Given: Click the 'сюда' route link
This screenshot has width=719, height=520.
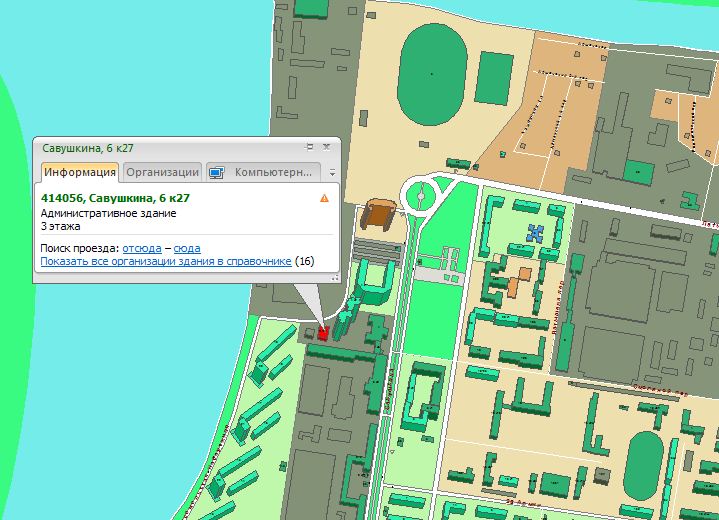Looking at the screenshot, I should (x=187, y=247).
